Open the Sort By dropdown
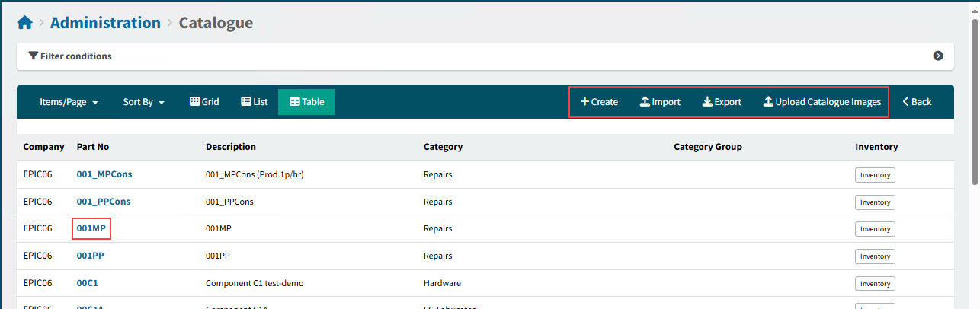This screenshot has width=980, height=309. tap(144, 102)
